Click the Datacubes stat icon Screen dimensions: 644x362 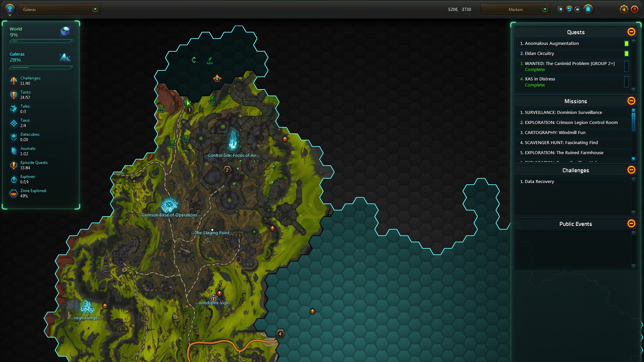pos(13,137)
